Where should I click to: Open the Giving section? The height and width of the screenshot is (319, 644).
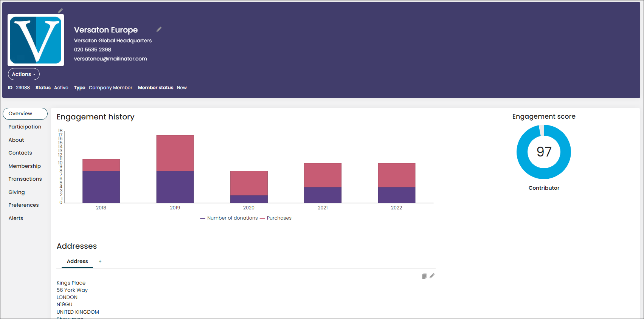tap(17, 192)
